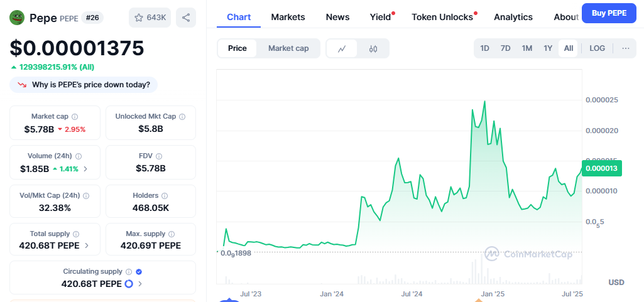Image resolution: width=644 pixels, height=302 pixels.
Task: Click the circulating supply progress ring
Action: (x=129, y=284)
